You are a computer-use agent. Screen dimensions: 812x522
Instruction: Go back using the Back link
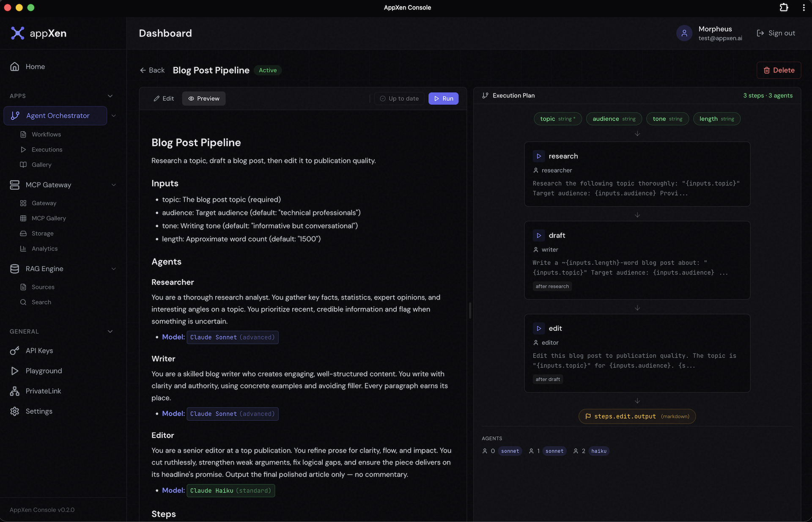[x=152, y=70]
